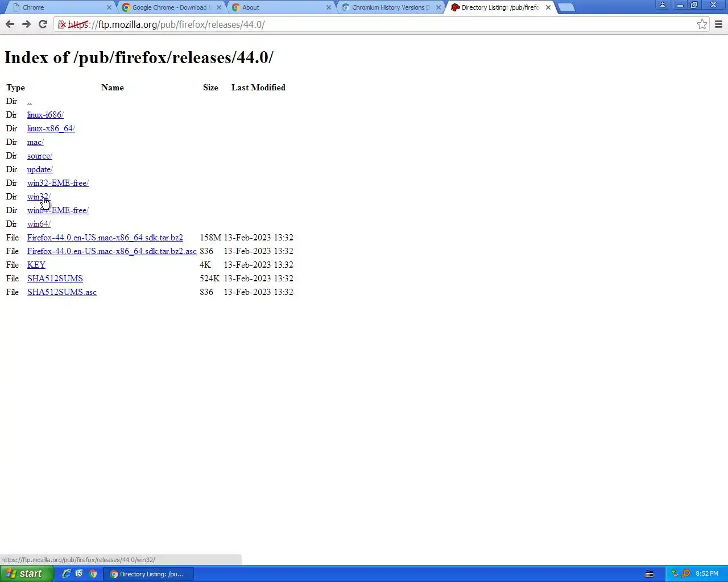The width and height of the screenshot is (728, 582).
Task: Open the win32-EME-free/ directory
Action: 58,183
